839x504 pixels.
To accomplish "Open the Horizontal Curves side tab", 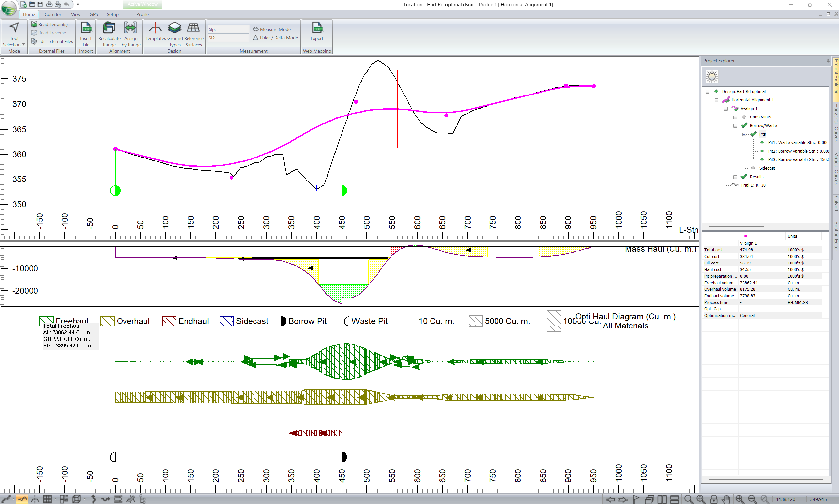I will coord(836,123).
